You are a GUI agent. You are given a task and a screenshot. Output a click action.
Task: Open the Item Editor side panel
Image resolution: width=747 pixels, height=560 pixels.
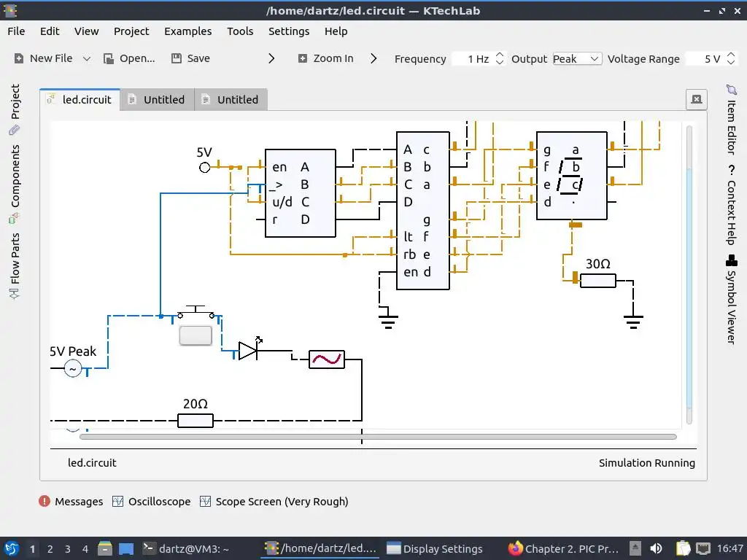click(731, 120)
